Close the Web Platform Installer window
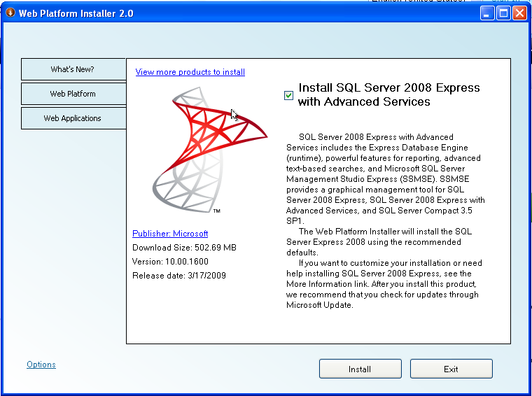 tap(520, 13)
